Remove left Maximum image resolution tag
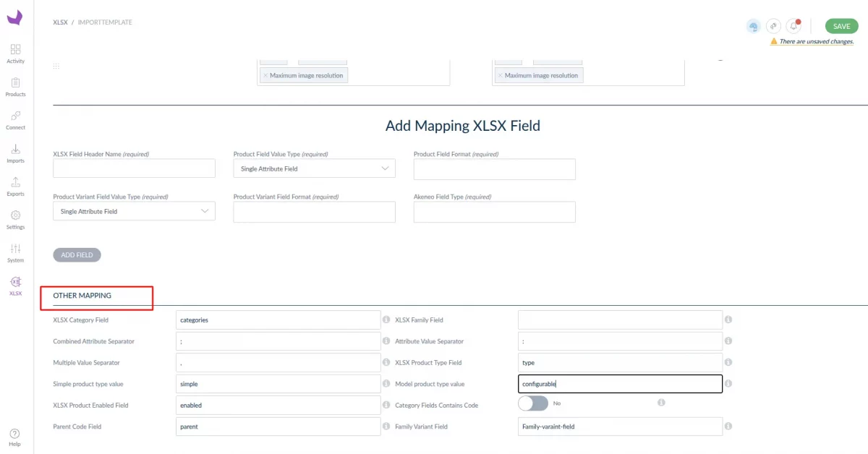 pos(265,76)
